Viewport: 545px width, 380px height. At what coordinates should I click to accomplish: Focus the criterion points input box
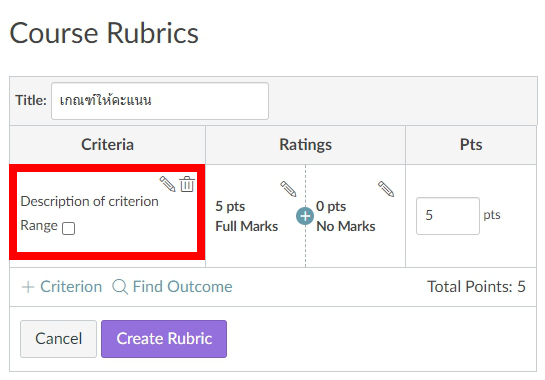[448, 216]
